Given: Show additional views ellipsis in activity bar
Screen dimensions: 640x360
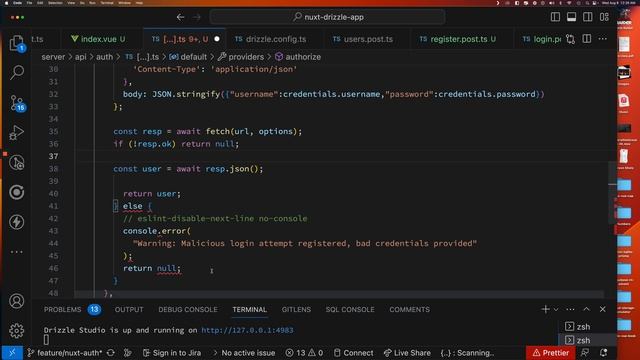Looking at the screenshot, I should [17, 252].
